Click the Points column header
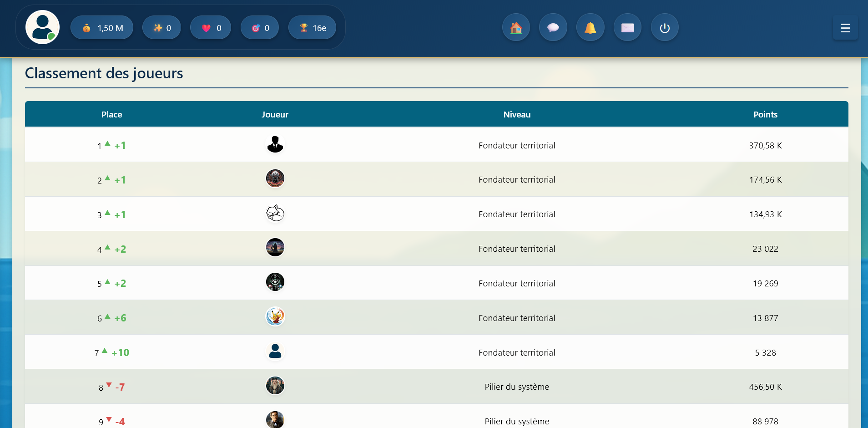The height and width of the screenshot is (428, 868). [765, 114]
